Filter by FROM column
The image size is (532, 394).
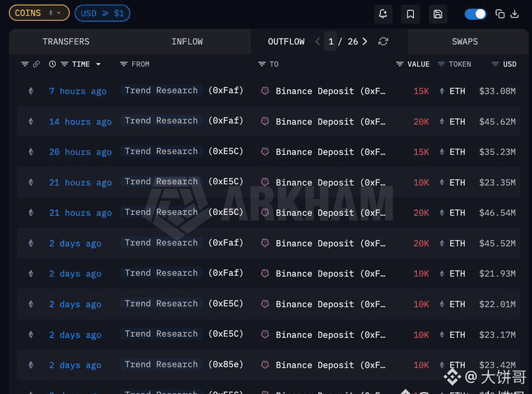click(123, 64)
